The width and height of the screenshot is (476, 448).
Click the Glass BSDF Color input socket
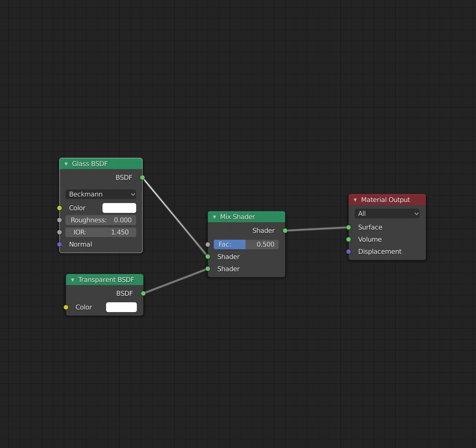60,208
